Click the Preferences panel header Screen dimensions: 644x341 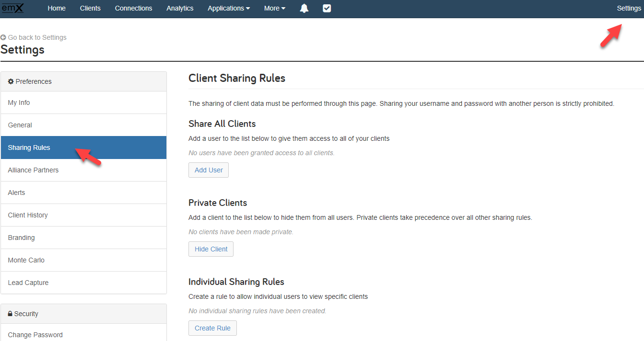coord(83,81)
